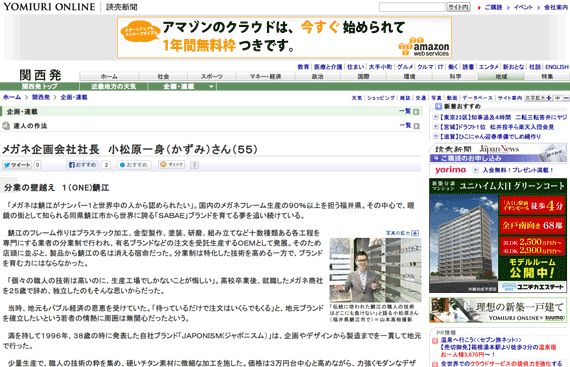Click the 達人の作法 section icon

(x=6, y=126)
